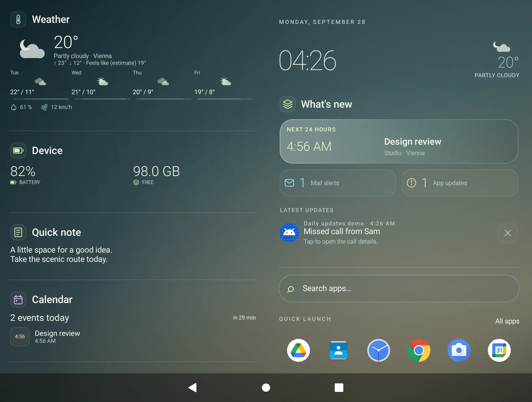This screenshot has width=532, height=402.
Task: Launch Chrome browser from quick launch
Action: (419, 350)
